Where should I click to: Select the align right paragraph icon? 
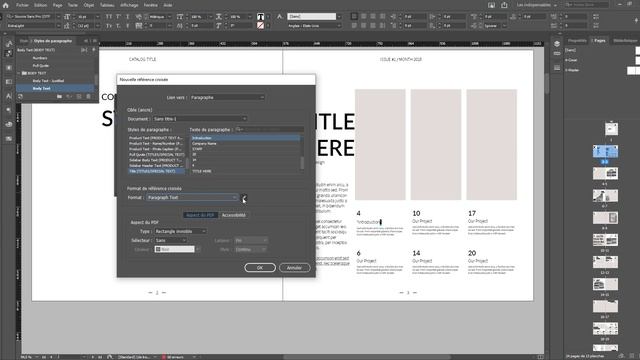pyautogui.click(x=373, y=17)
